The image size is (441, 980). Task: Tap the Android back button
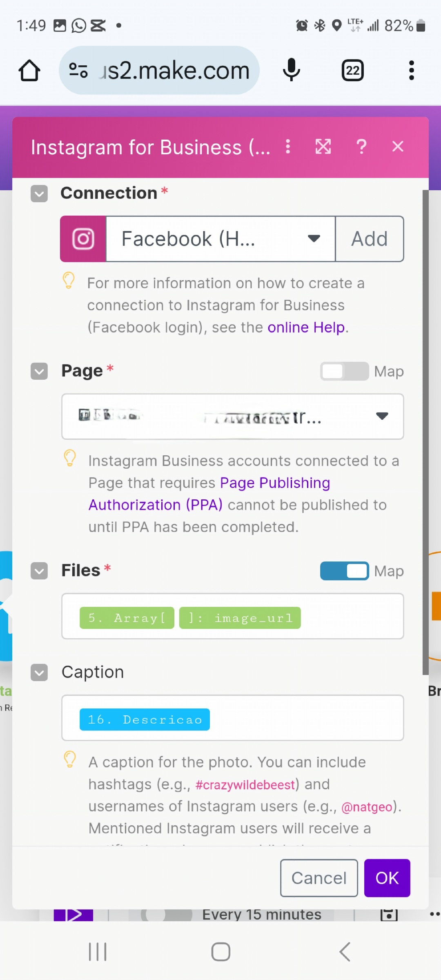click(x=345, y=952)
